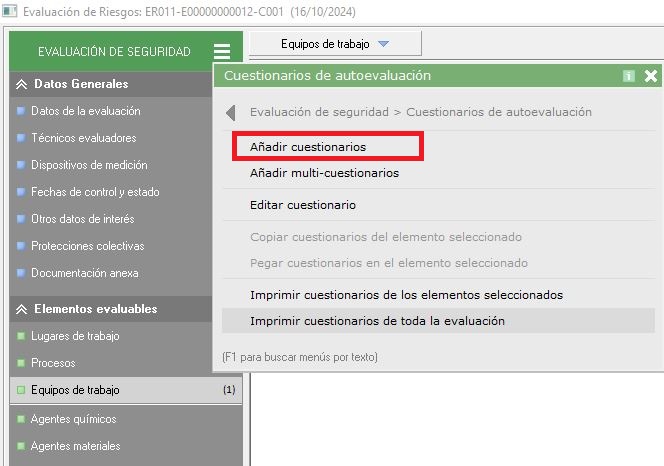Open Datos de la evaluación in sidebar
This screenshot has width=664, height=466.
coord(85,111)
